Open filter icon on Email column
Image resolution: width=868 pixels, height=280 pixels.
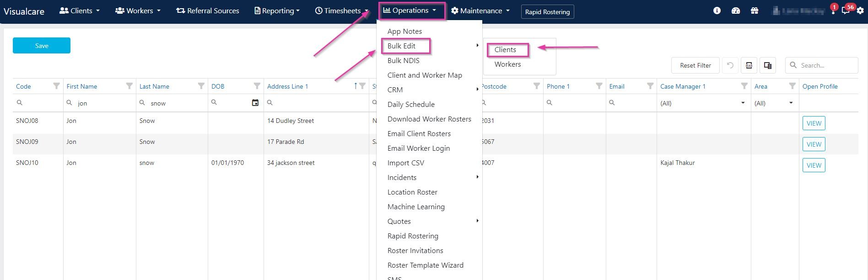(650, 86)
